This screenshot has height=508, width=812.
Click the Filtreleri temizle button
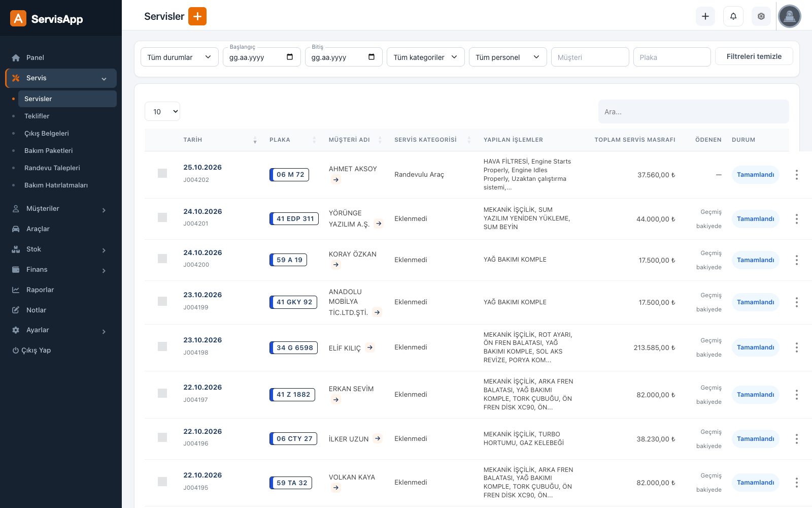point(754,56)
